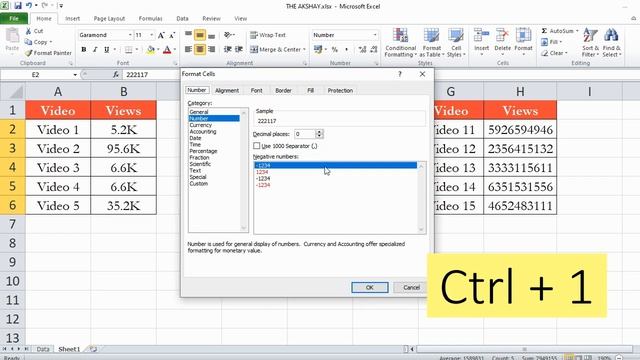
Task: Open the font size 11 dropdown
Action: click(151, 35)
